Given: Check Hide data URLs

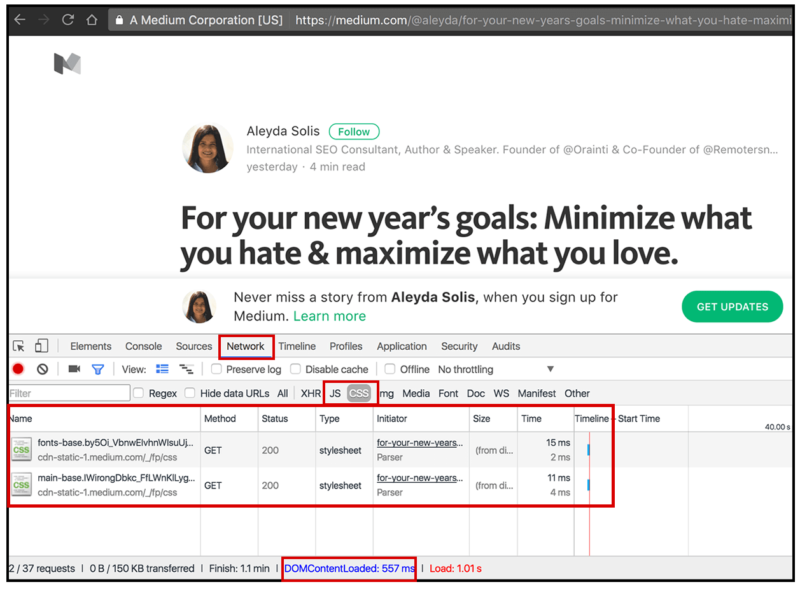Looking at the screenshot, I should 190,392.
